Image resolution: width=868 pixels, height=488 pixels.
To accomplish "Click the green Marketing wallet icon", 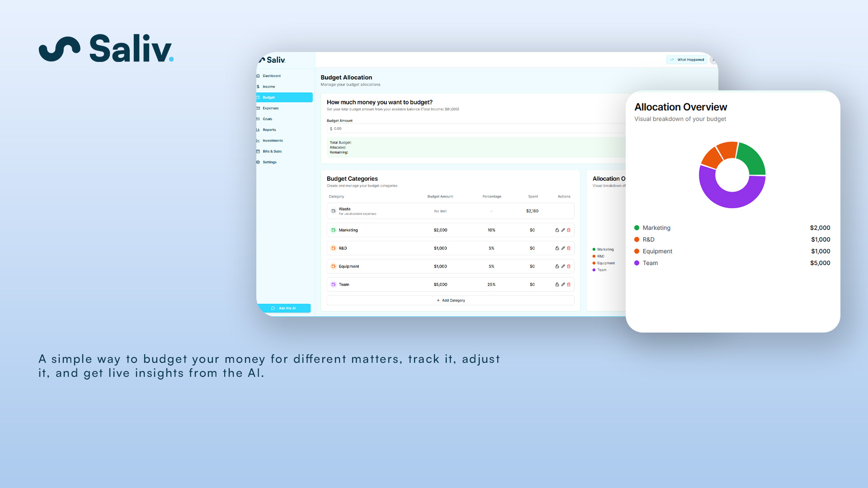I will (x=334, y=230).
